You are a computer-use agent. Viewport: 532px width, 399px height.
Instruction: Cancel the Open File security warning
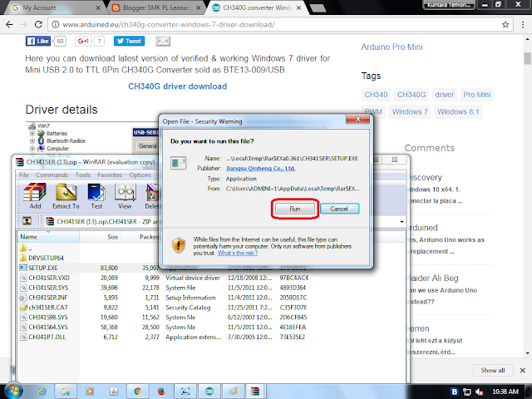pos(339,209)
